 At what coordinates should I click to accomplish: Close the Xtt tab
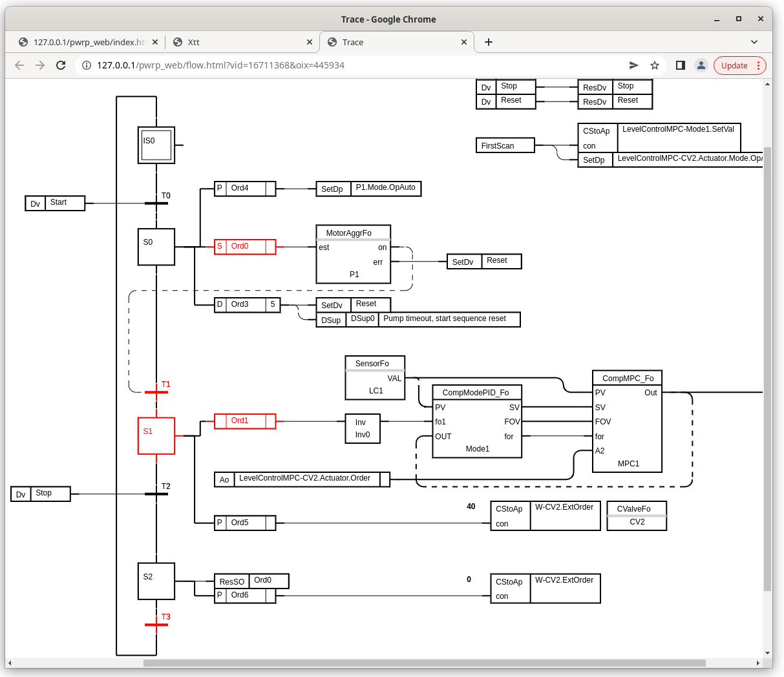click(310, 42)
